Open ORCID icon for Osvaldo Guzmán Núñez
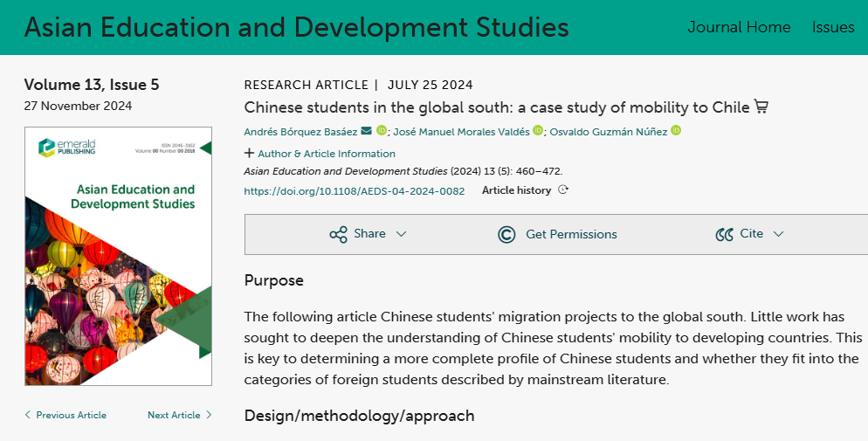This screenshot has height=441, width=868. 675,131
